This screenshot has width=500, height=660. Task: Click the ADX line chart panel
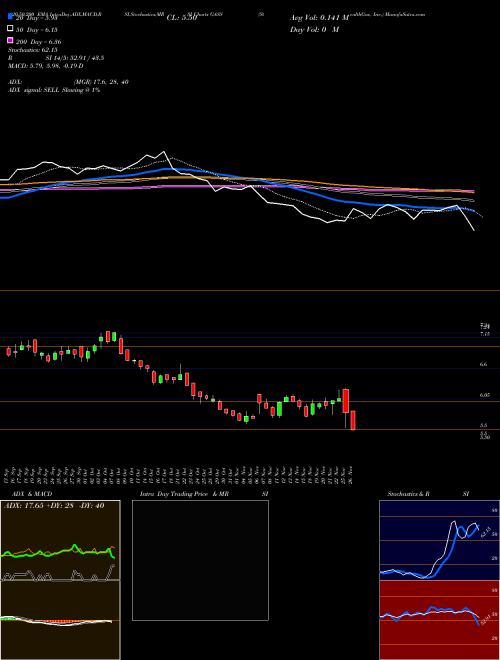(x=60, y=540)
